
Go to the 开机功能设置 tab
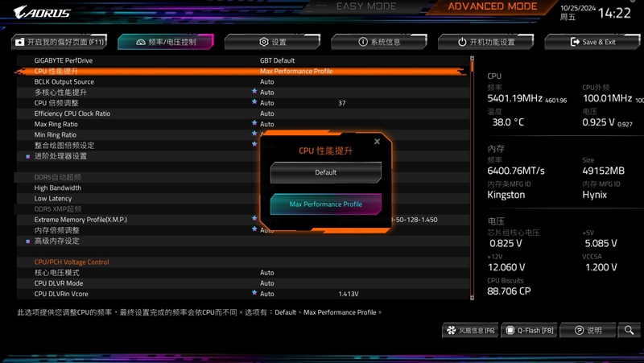coord(486,42)
